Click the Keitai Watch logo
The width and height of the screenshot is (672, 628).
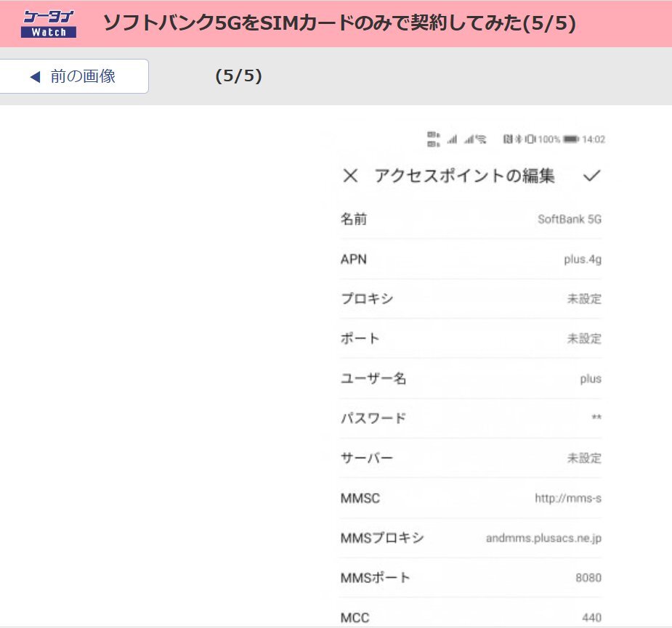(x=49, y=23)
